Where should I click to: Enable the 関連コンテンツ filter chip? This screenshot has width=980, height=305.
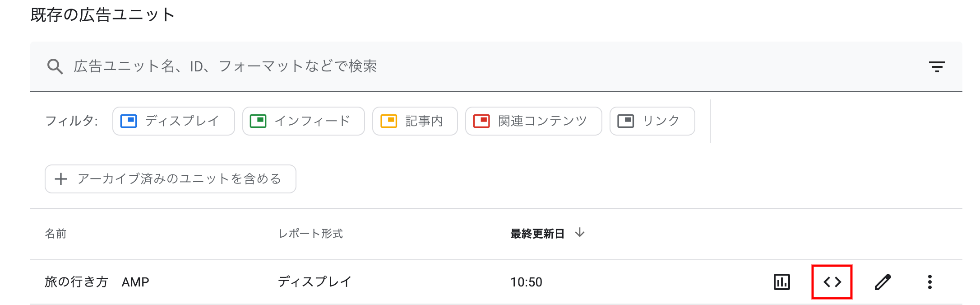[533, 121]
